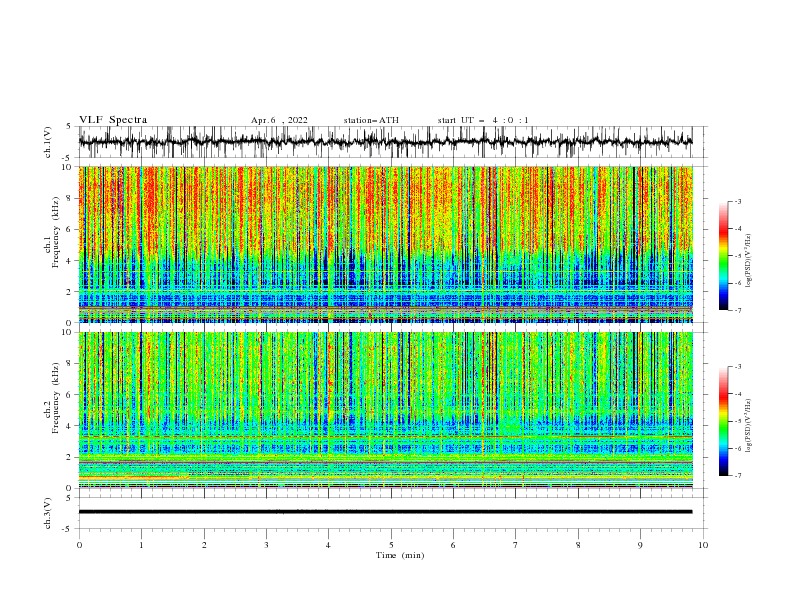Select the date text "Apr.6 , 2022"
The height and width of the screenshot is (612, 792).
click(x=279, y=120)
